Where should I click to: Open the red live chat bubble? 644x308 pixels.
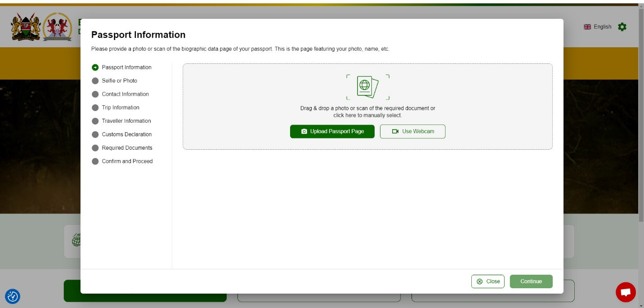click(x=626, y=292)
